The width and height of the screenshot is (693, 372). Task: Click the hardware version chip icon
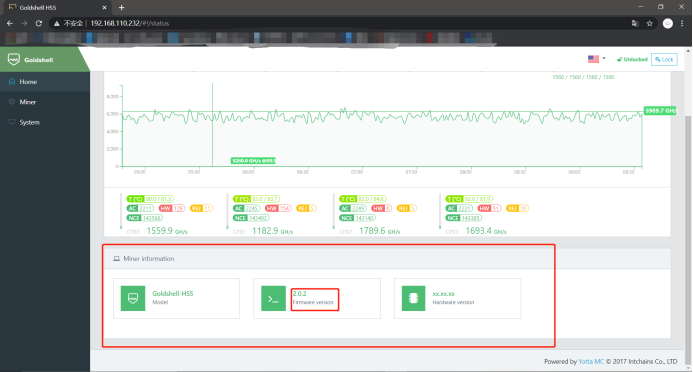pos(413,299)
